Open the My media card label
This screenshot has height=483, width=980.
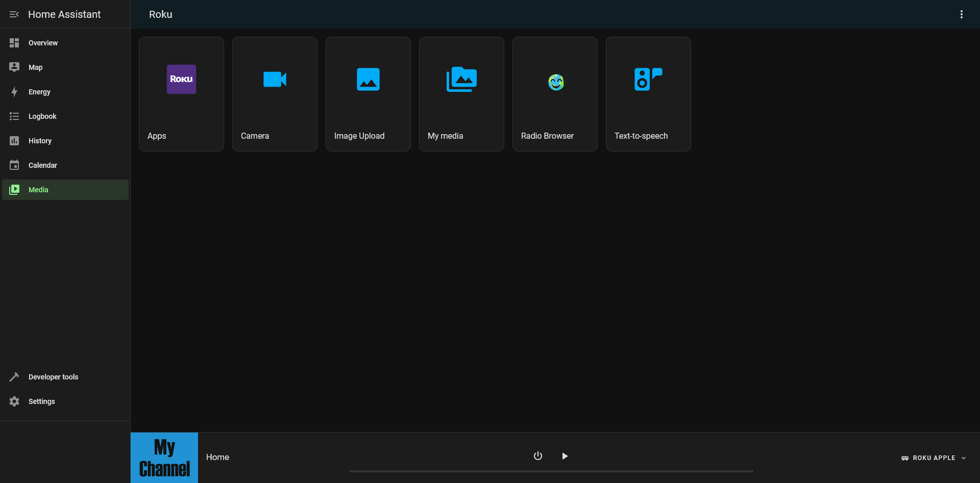[x=445, y=136]
